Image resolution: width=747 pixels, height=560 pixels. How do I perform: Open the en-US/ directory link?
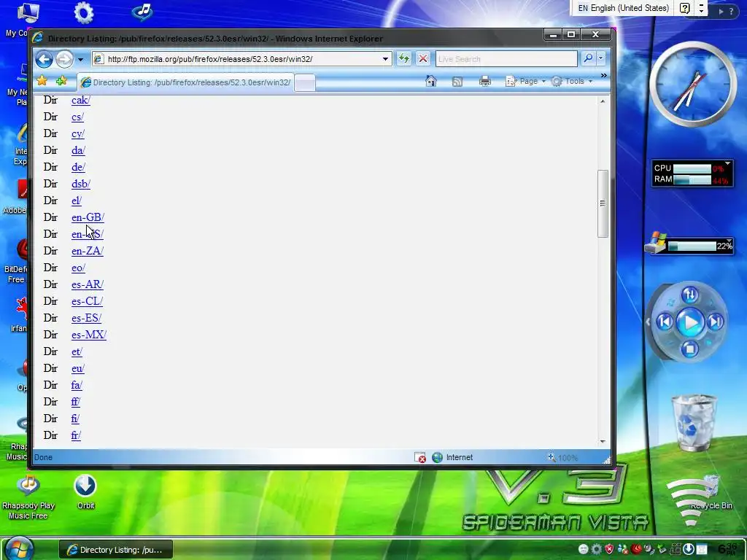(x=88, y=234)
